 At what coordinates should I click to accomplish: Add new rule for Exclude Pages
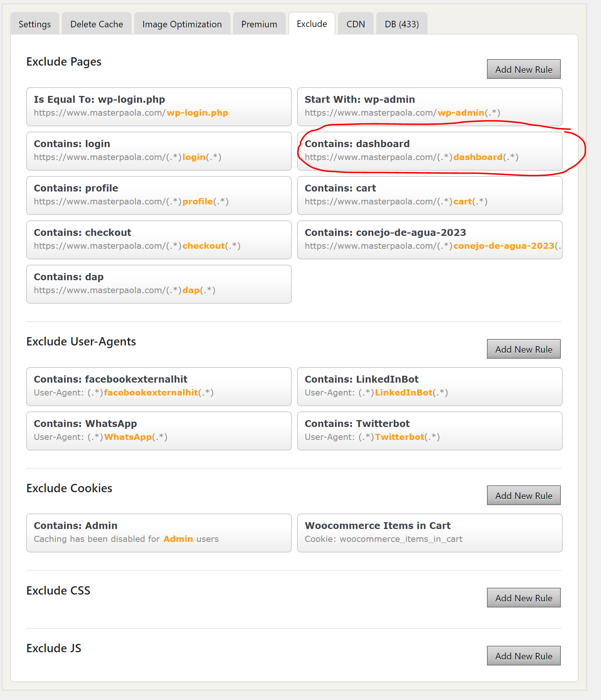point(524,69)
